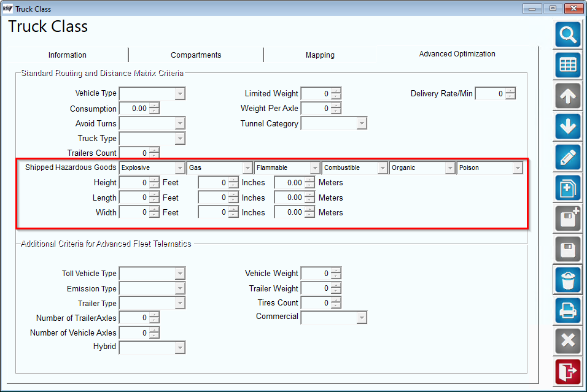587x392 pixels.
Task: Click the Height Inches spinner arrows
Action: (x=233, y=183)
